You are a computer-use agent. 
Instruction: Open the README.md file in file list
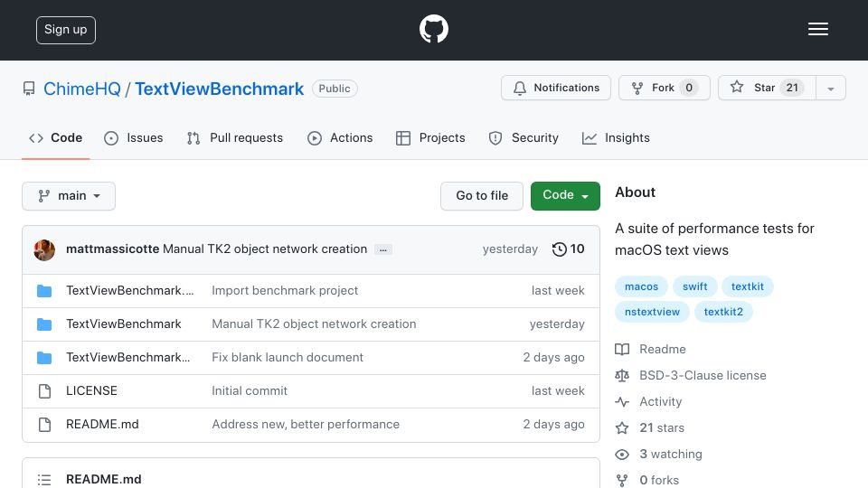pyautogui.click(x=102, y=425)
